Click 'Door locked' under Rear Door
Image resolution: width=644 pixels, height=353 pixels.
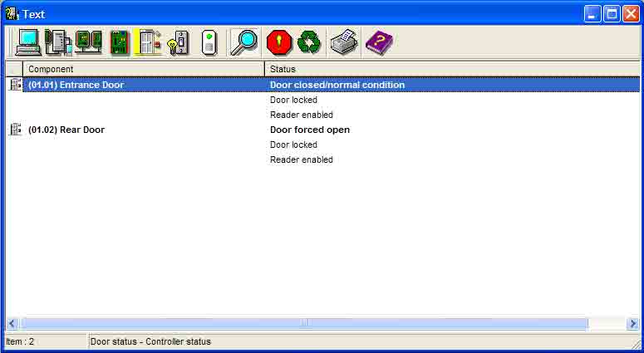click(x=293, y=145)
